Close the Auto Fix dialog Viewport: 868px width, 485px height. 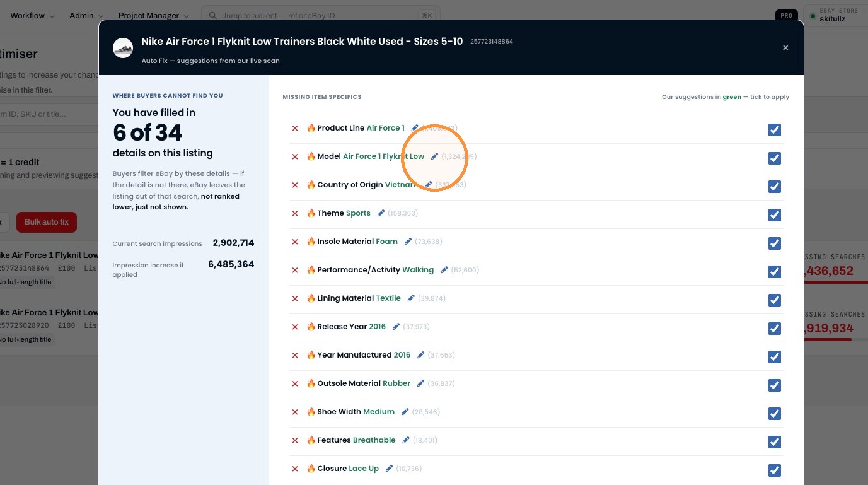tap(785, 48)
